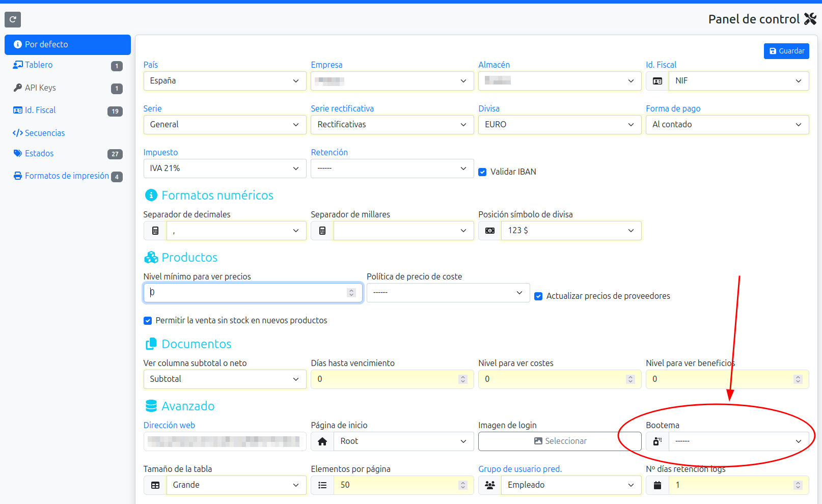Click the home icon beside Página de inicio
Screen dimensions: 822x504
pos(322,441)
